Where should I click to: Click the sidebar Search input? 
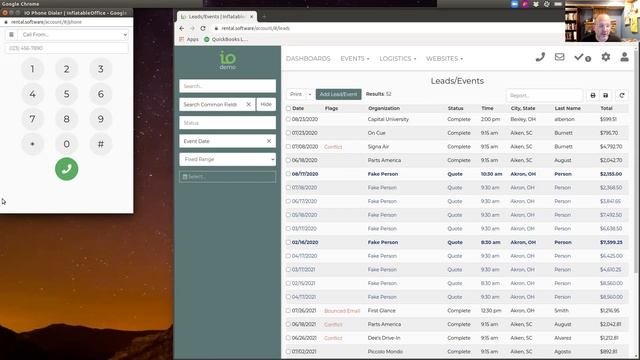[227, 86]
